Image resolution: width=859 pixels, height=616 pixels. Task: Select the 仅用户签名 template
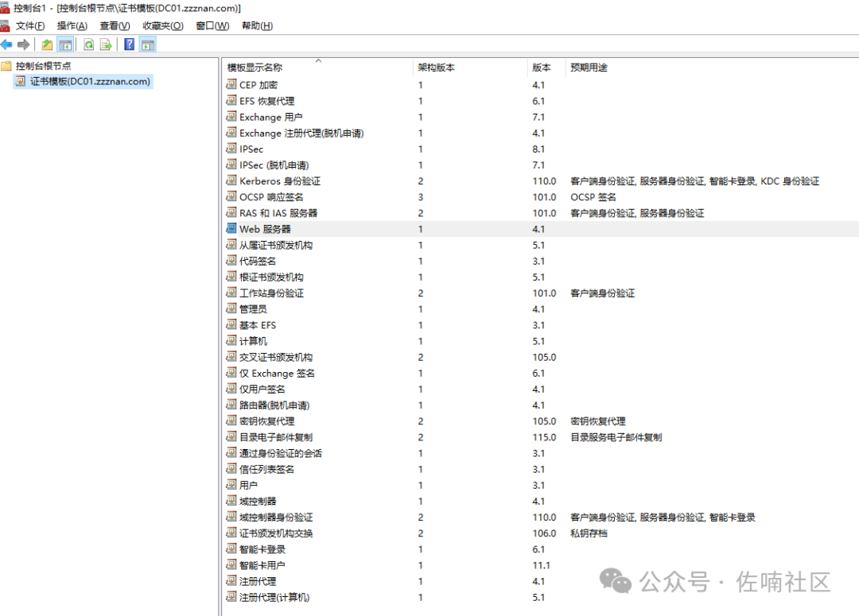262,389
